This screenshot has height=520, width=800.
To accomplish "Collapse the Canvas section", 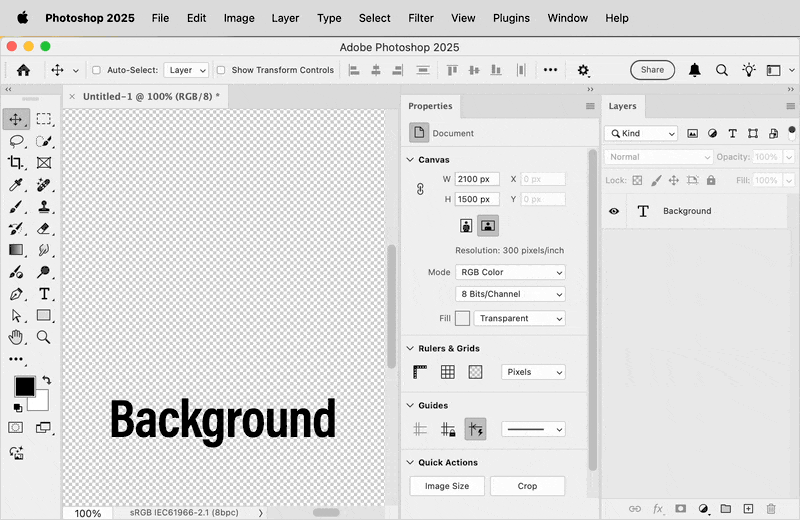I will coord(410,160).
